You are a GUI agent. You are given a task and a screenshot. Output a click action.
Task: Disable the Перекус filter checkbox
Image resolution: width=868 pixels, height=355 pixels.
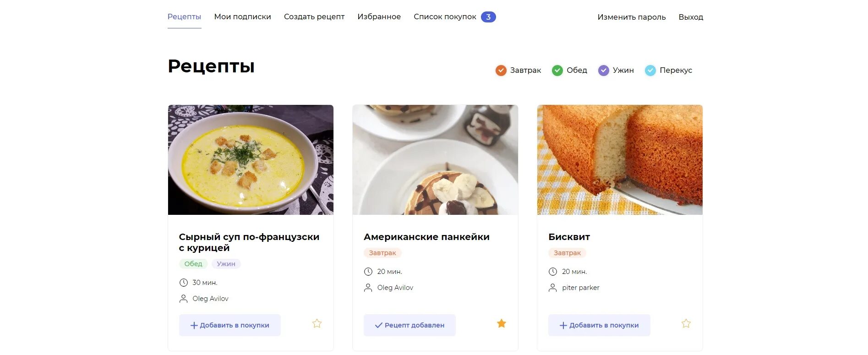coord(650,71)
